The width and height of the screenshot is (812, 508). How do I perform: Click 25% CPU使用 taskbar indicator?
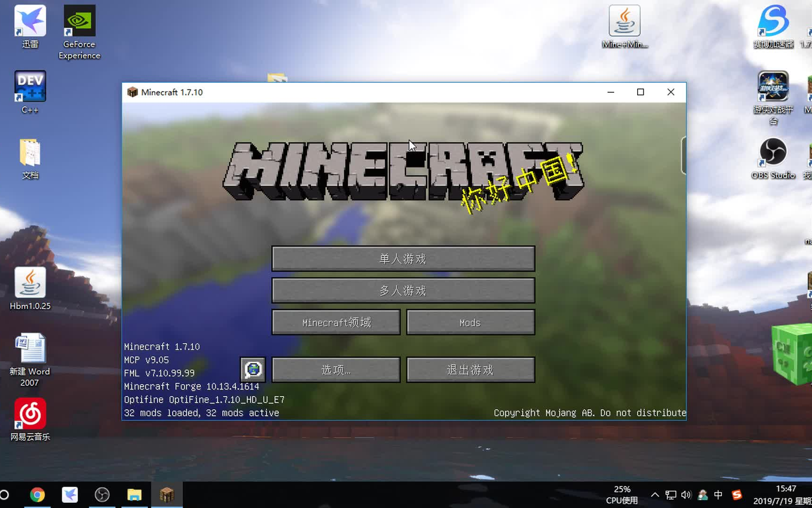tap(622, 495)
